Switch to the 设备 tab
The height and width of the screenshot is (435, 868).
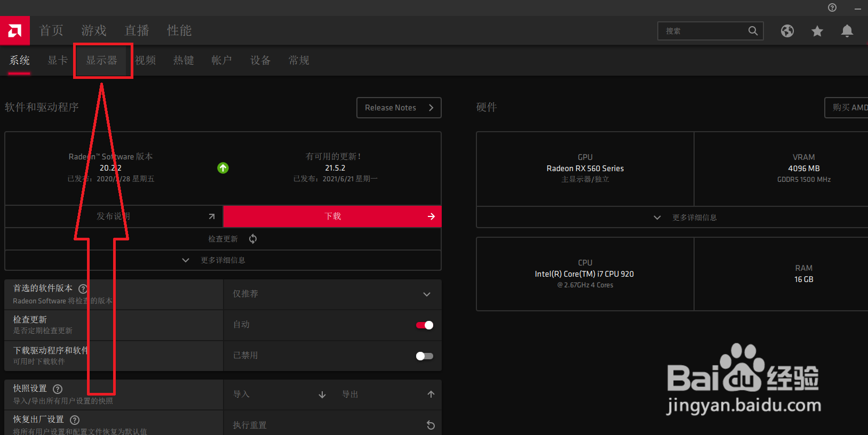pos(260,60)
